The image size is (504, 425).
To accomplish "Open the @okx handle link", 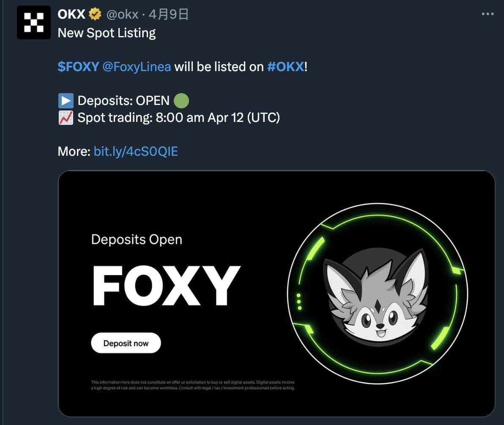I will (122, 14).
